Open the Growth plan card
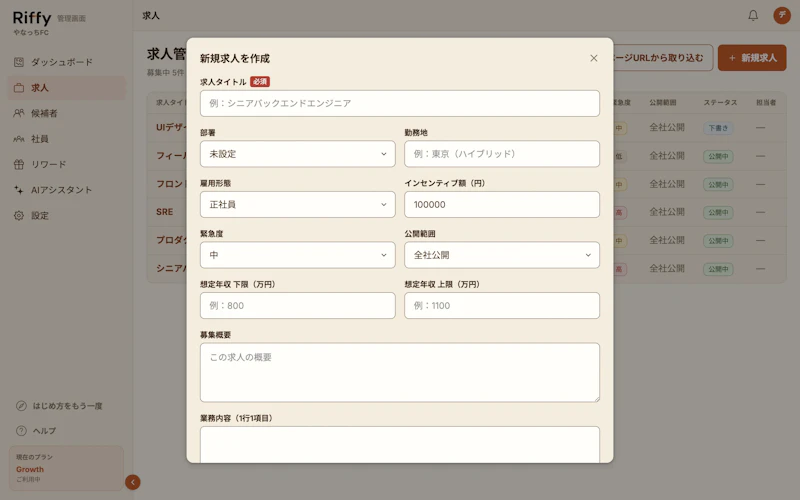 [66, 468]
